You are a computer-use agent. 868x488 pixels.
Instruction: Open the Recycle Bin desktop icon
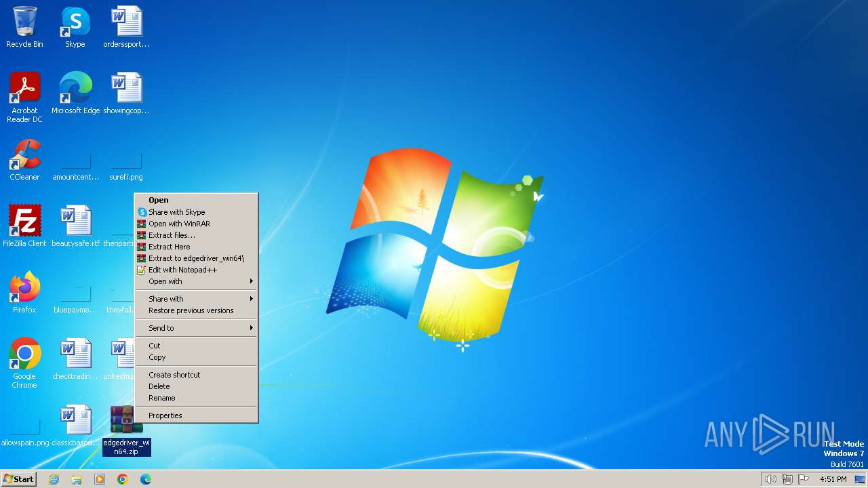point(24,27)
